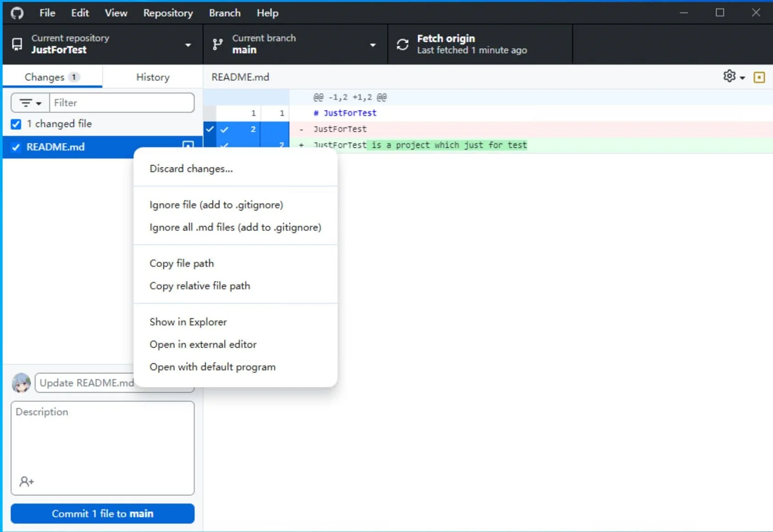Click the branch fork icon
Viewport: 773px width, 532px height.
point(218,44)
